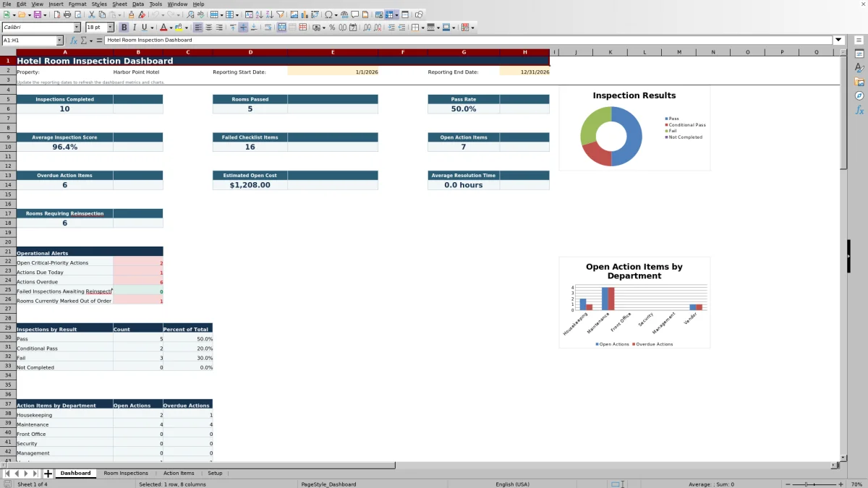
Task: Insert a comment from the toolbar
Action: (x=354, y=14)
